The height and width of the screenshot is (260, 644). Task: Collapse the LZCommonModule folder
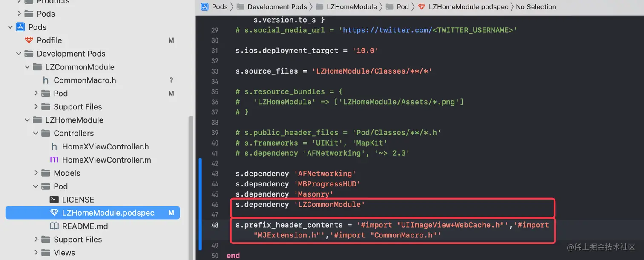pyautogui.click(x=27, y=67)
